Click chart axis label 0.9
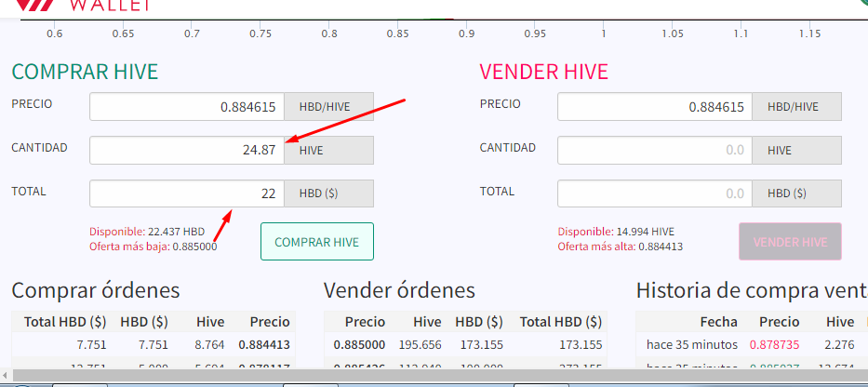Viewport: 868px width, 387px height. [x=467, y=33]
